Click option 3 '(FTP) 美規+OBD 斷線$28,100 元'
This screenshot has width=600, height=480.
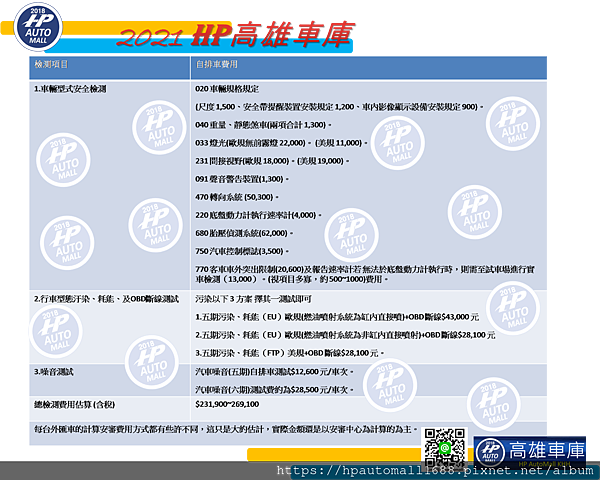point(289,353)
